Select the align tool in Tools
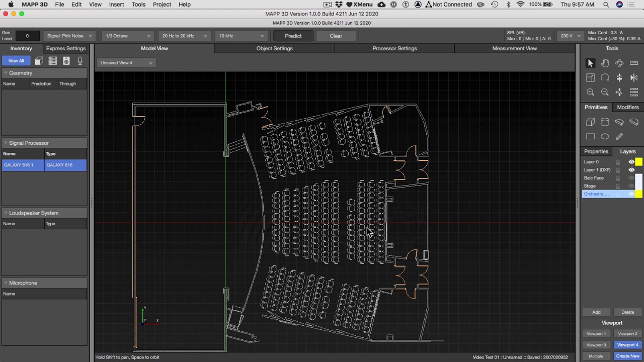 (x=619, y=77)
